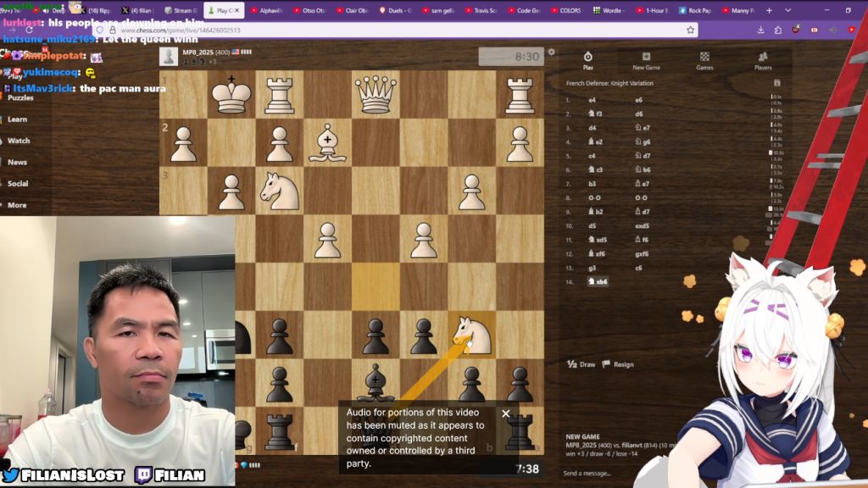Switch to the Manny P browser tab

click(738, 10)
